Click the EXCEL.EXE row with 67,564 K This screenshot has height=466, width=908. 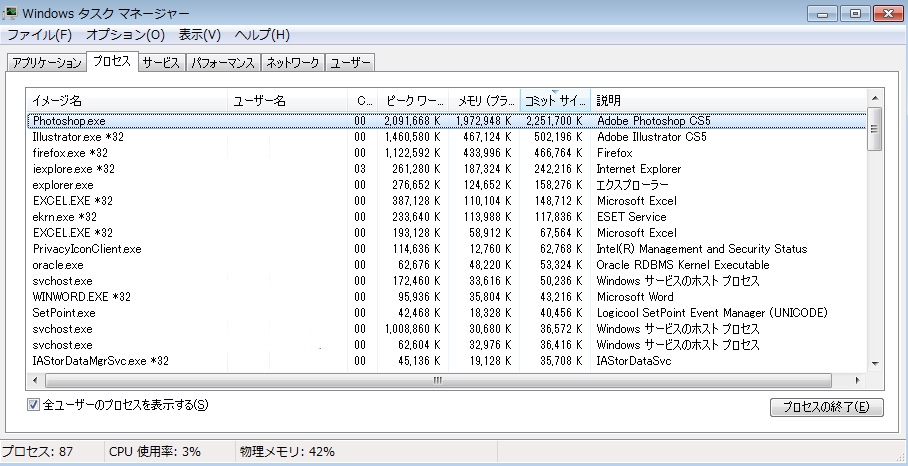point(446,233)
